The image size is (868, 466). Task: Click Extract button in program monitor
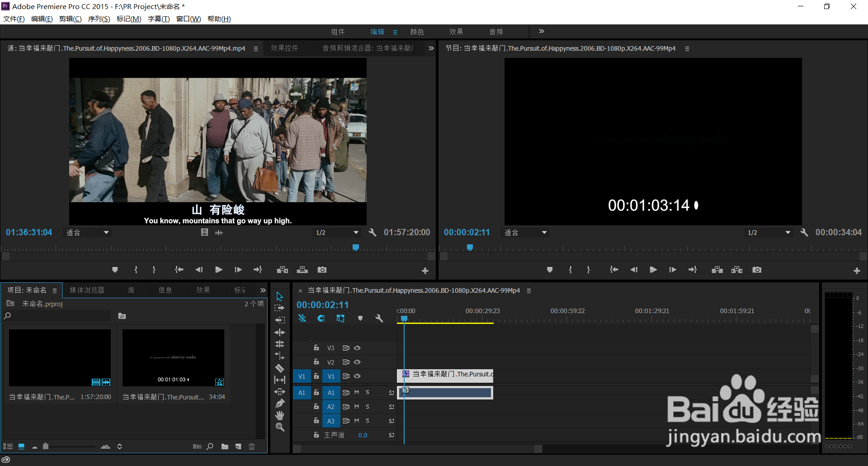[737, 270]
